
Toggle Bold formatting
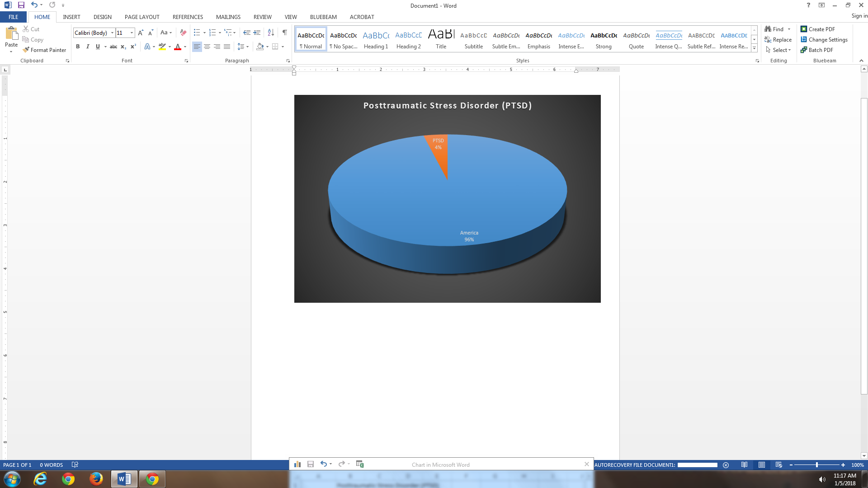[78, 47]
